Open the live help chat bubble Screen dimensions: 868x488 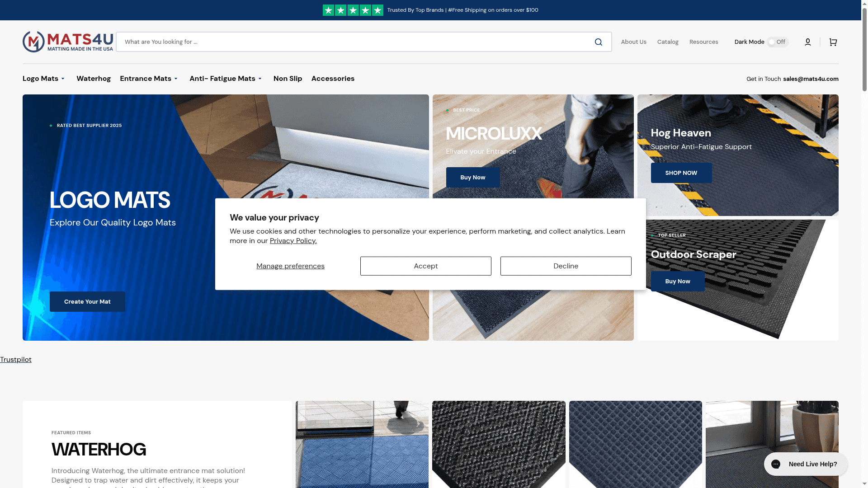pos(806,464)
